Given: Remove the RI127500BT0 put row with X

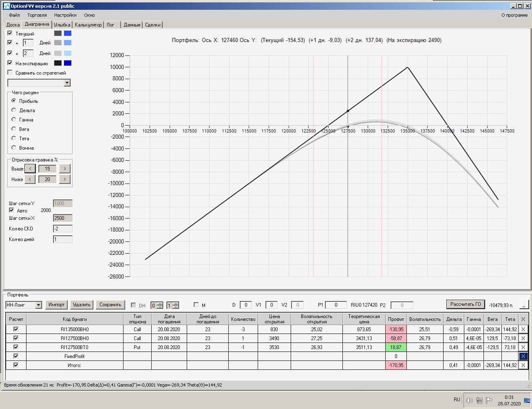Looking at the screenshot, I should point(523,347).
